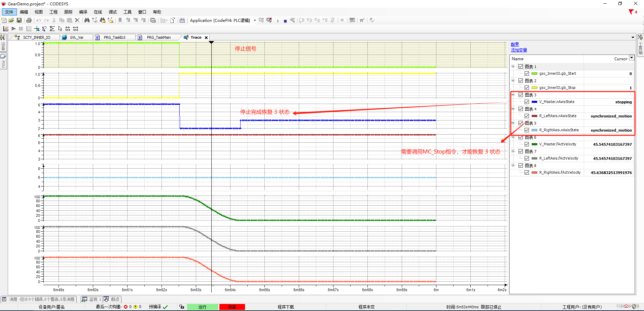Viewport: 644px width, 311px height.
Task: Click the Build (compile) icon
Action: tap(182, 20)
